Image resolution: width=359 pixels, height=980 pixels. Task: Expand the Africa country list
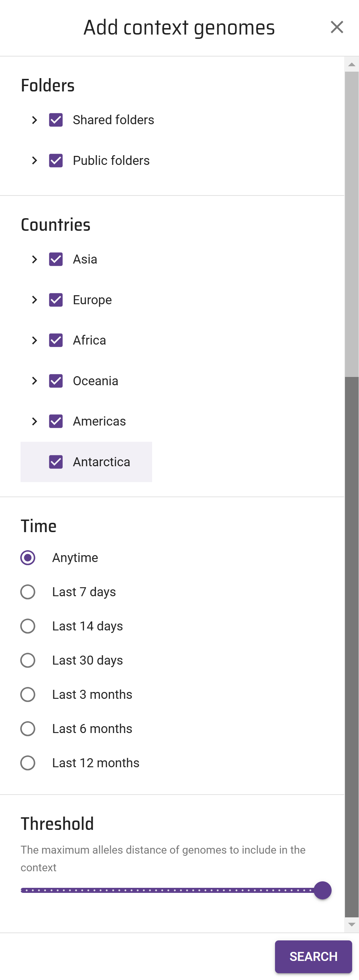(x=35, y=341)
